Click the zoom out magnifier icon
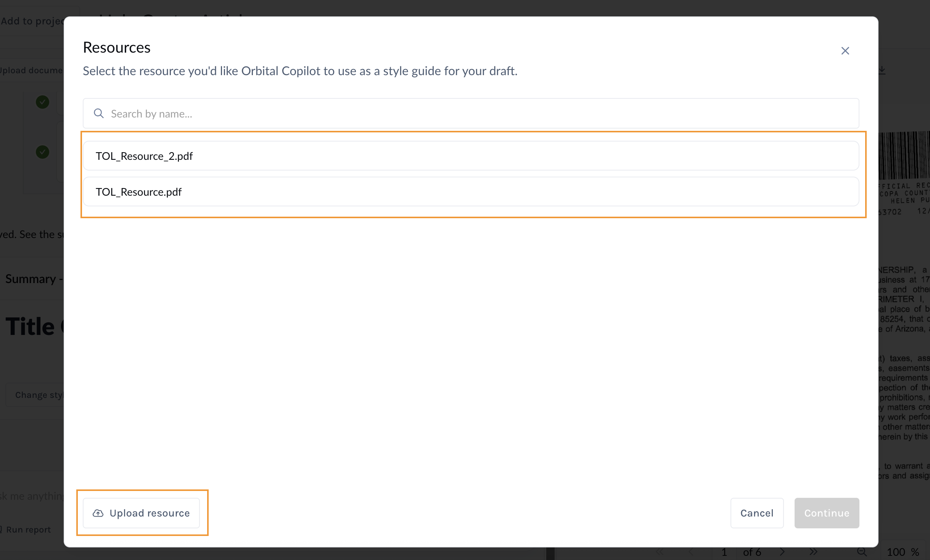The width and height of the screenshot is (930, 560). click(862, 552)
